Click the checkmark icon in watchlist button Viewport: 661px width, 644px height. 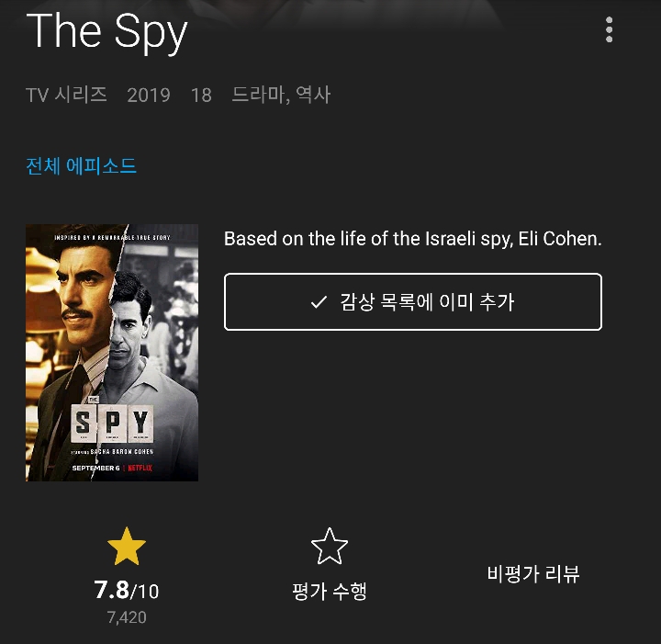click(x=319, y=302)
